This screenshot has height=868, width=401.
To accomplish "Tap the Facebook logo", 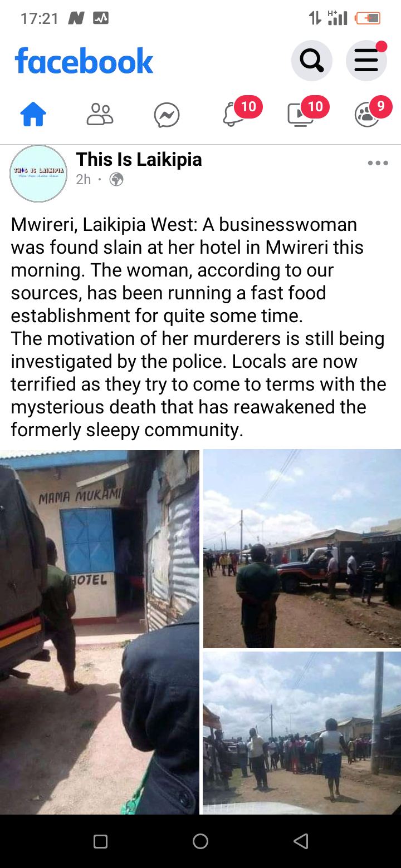I will pyautogui.click(x=84, y=61).
